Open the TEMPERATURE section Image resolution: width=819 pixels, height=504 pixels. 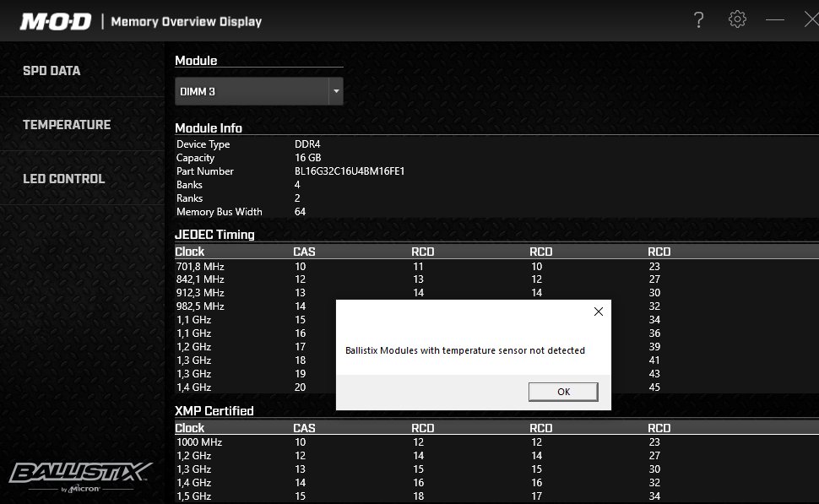[x=67, y=125]
